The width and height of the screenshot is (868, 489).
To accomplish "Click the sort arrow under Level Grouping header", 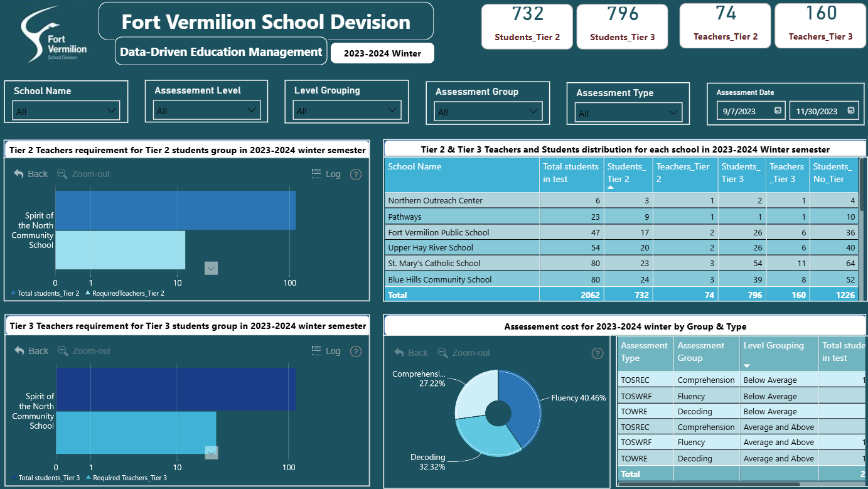I will (747, 366).
